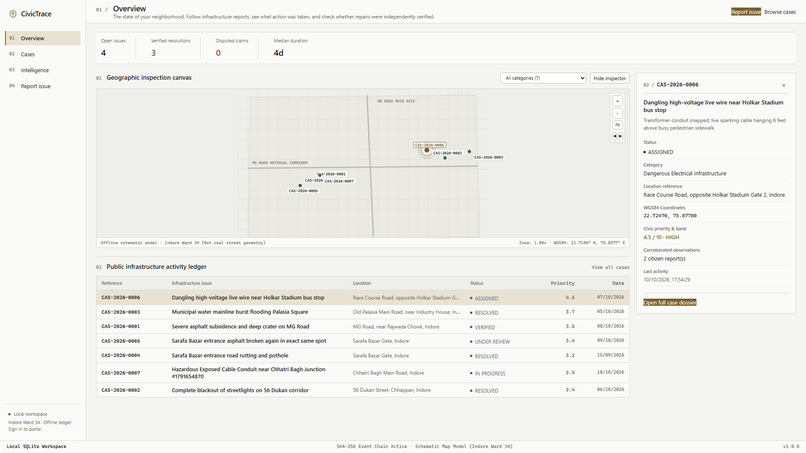
Task: Click the ASSIGNED status in inspector panel
Action: pos(658,152)
